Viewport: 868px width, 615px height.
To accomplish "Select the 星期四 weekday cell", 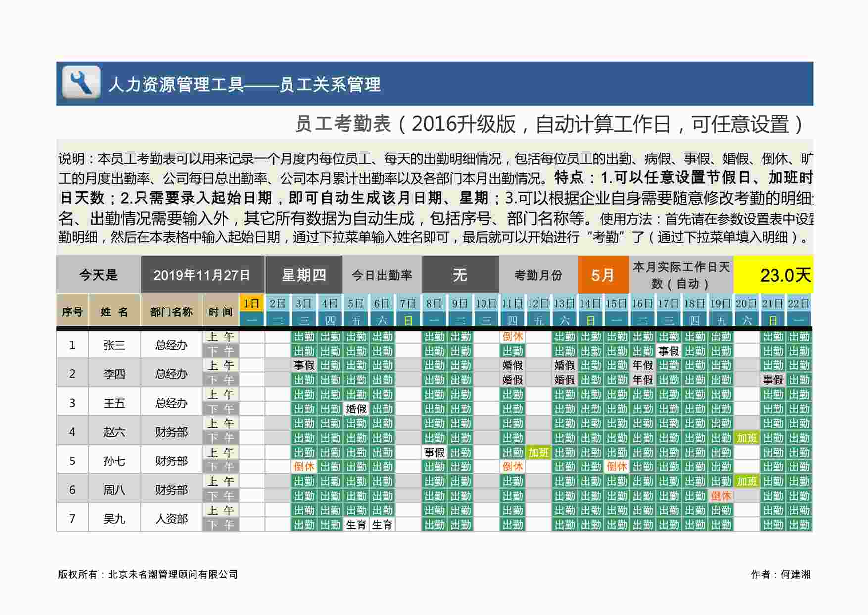I will [304, 275].
